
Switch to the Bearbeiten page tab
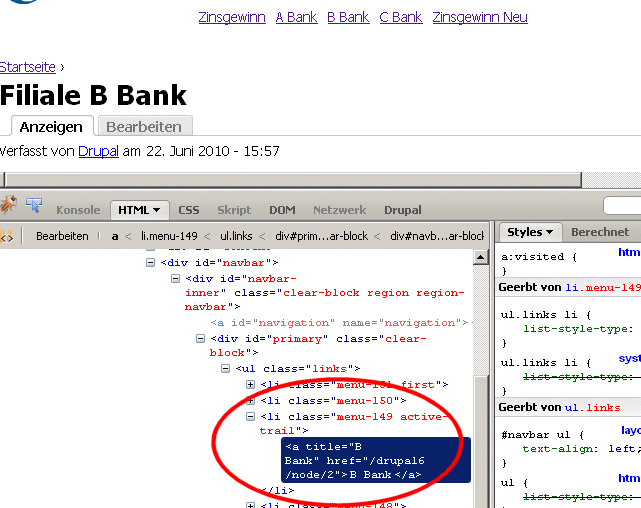144,127
